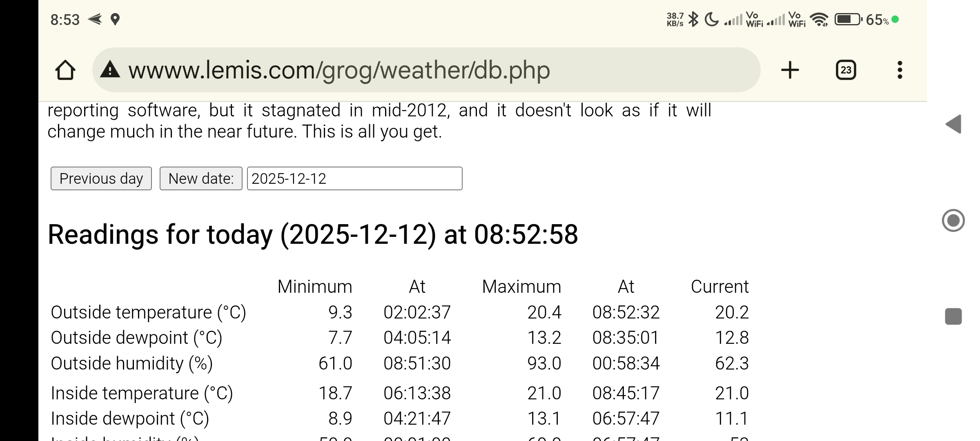Tap the URL address bar
980x441 pixels.
pyautogui.click(x=425, y=70)
